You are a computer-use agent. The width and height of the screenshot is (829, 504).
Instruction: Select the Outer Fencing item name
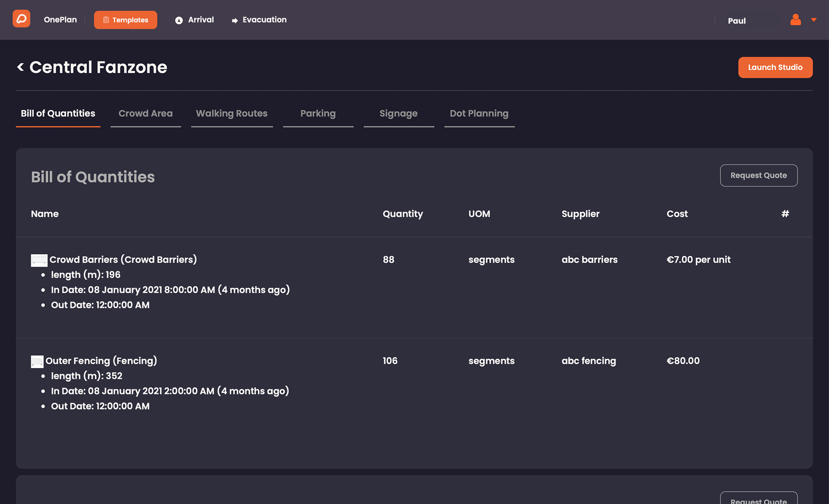(x=101, y=361)
